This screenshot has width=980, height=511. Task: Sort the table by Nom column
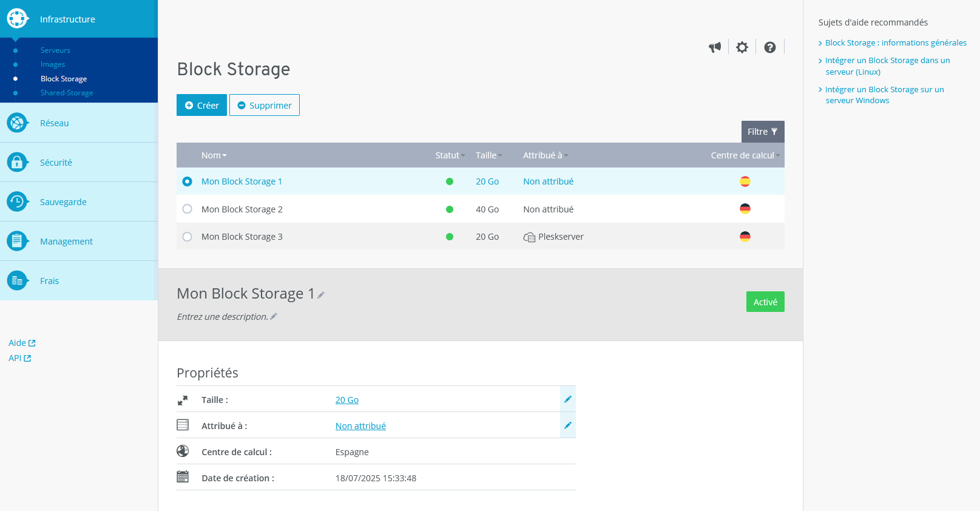[x=214, y=155]
